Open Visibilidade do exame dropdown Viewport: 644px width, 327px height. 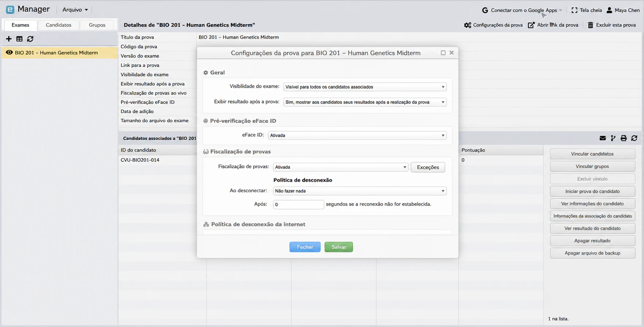tap(365, 87)
